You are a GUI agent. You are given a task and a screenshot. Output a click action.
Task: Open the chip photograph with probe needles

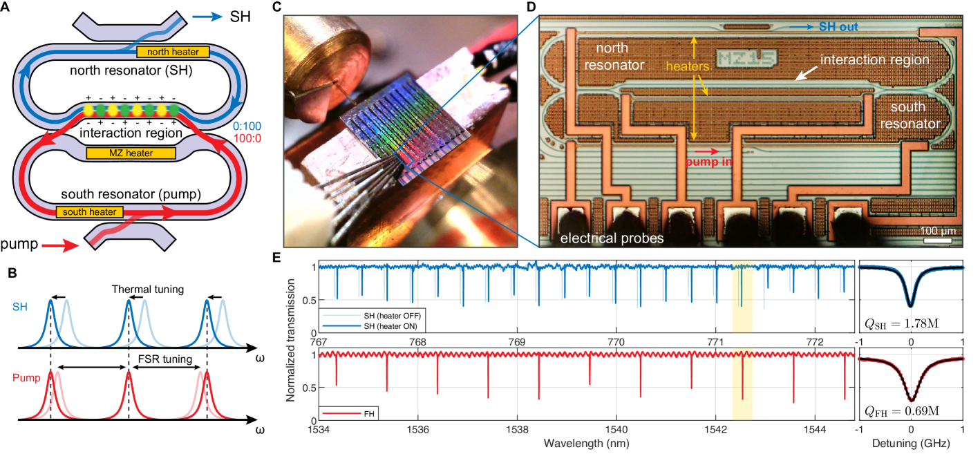pos(400,131)
